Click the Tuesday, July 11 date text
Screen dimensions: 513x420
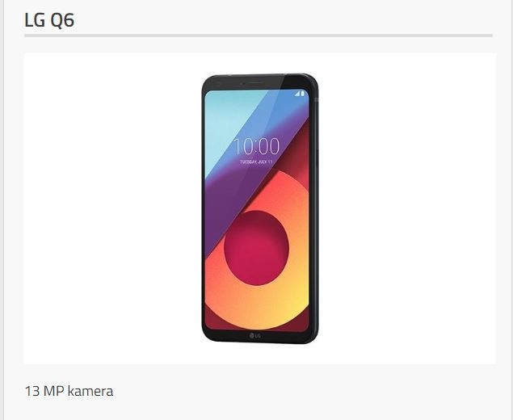(256, 162)
